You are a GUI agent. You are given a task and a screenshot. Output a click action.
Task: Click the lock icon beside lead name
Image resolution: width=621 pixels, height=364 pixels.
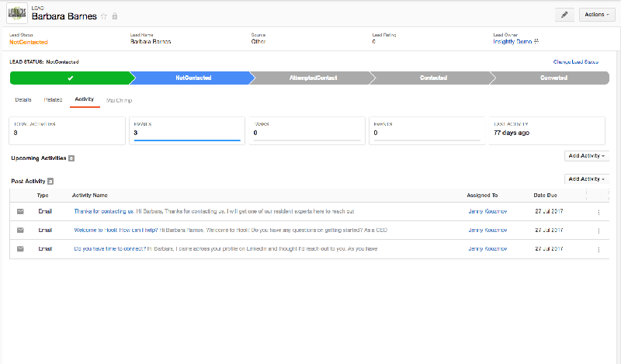point(115,16)
